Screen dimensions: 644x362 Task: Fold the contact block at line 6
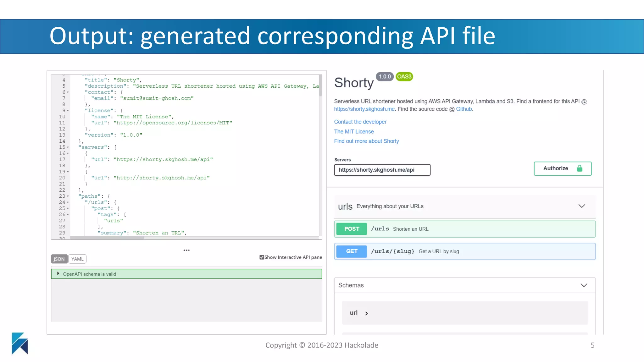(x=68, y=92)
